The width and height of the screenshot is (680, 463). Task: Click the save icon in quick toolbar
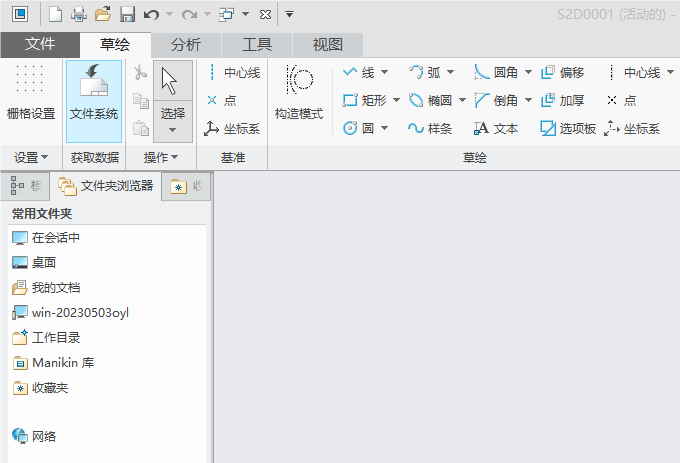[128, 14]
